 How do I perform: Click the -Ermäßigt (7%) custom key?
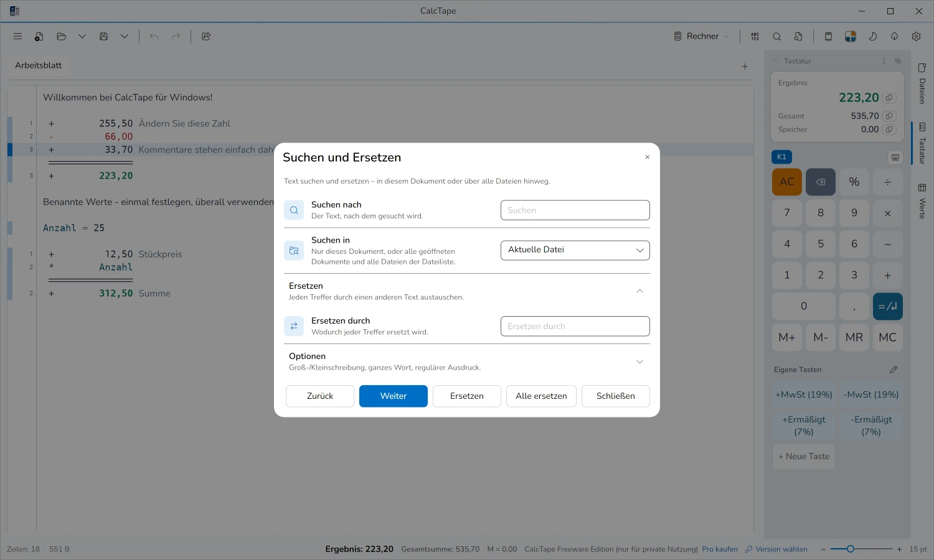(x=871, y=426)
